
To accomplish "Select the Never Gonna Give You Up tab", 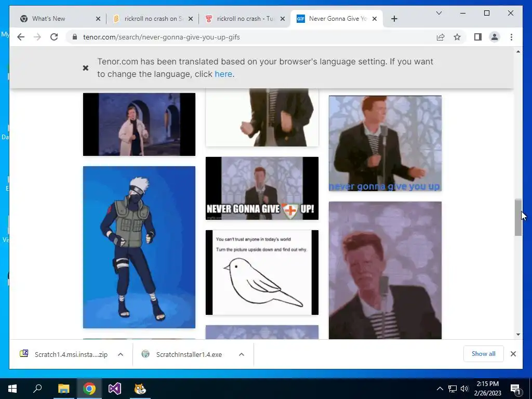I will pos(337,19).
